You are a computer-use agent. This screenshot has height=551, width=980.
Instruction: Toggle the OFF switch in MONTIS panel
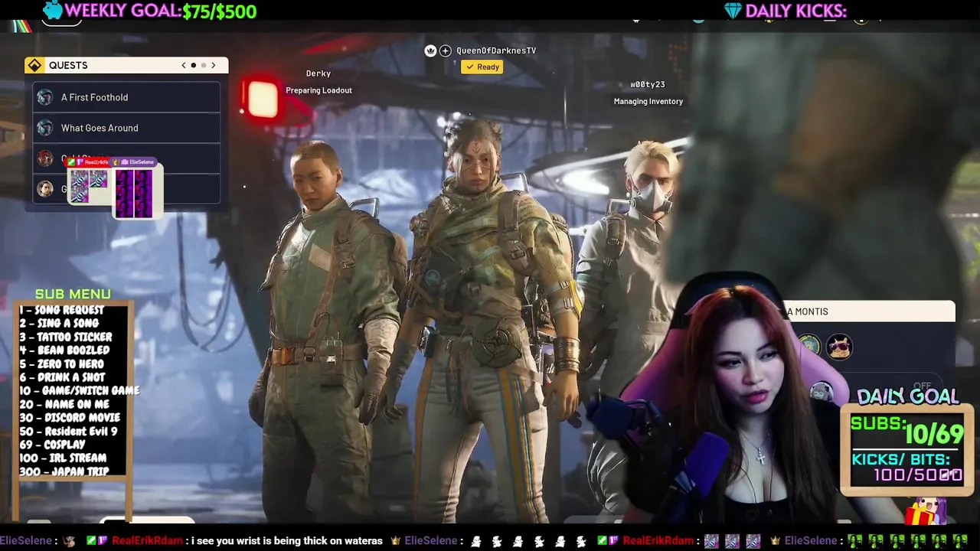tap(923, 386)
